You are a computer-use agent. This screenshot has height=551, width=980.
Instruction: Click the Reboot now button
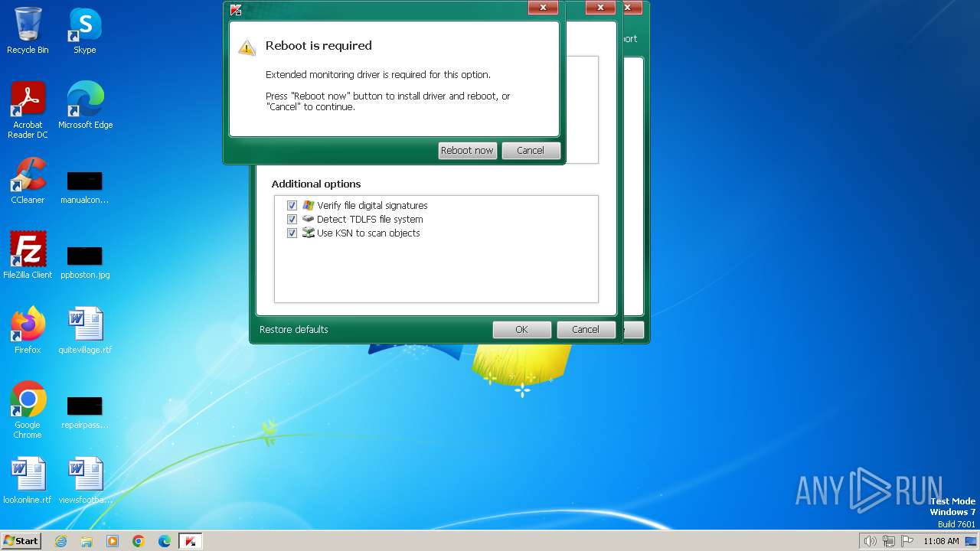(467, 151)
